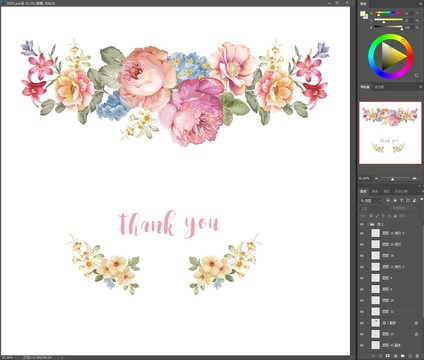Click the yellow triangle in color wheel
This screenshot has width=424, height=360.
click(x=393, y=56)
